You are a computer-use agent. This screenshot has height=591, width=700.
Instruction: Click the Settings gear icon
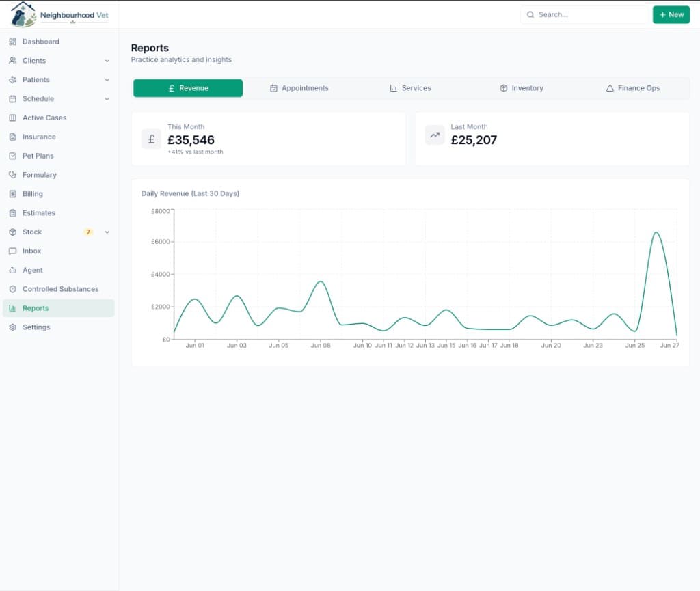pos(12,327)
